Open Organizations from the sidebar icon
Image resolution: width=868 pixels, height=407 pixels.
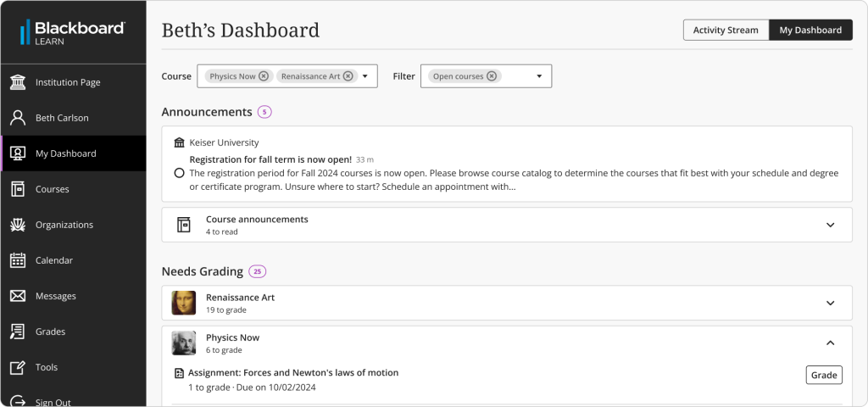click(18, 225)
